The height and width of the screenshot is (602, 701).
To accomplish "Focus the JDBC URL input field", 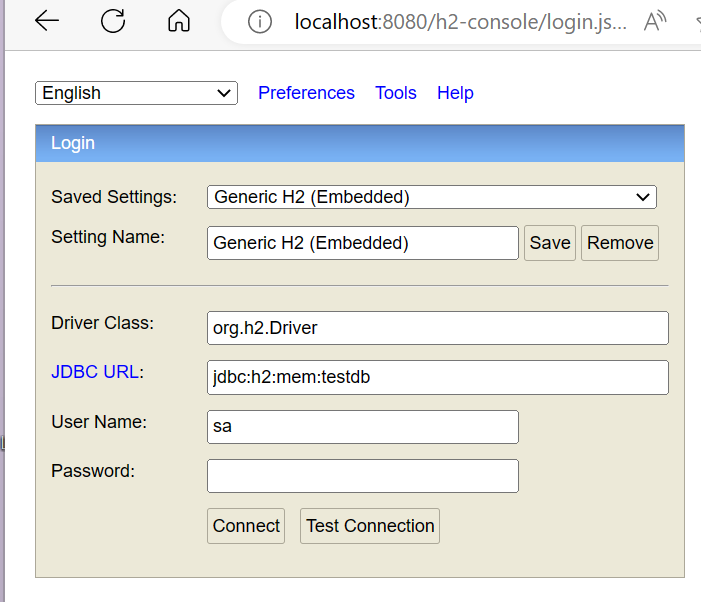I will click(x=438, y=377).
